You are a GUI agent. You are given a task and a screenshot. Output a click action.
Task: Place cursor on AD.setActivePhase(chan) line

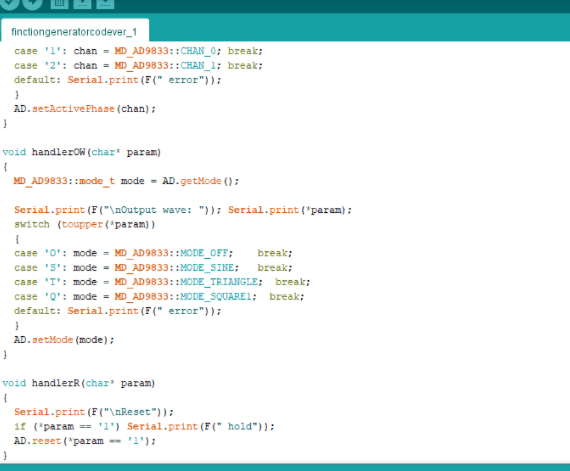[x=85, y=109]
